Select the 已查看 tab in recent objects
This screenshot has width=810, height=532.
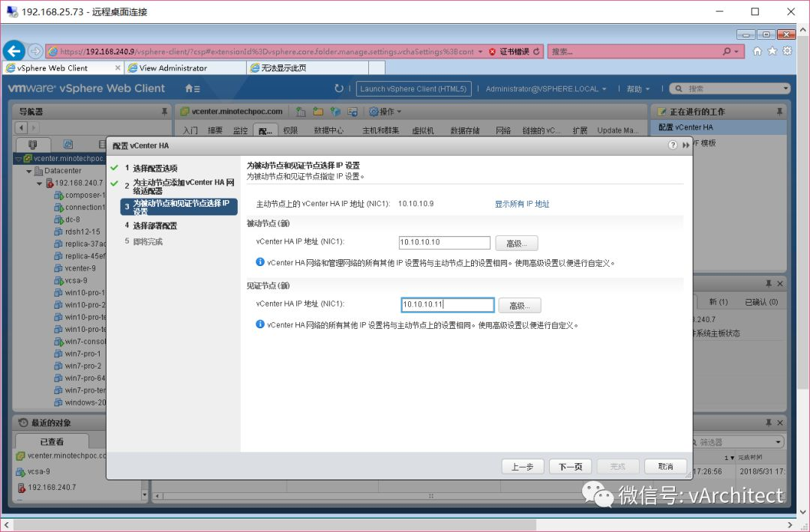[52, 441]
